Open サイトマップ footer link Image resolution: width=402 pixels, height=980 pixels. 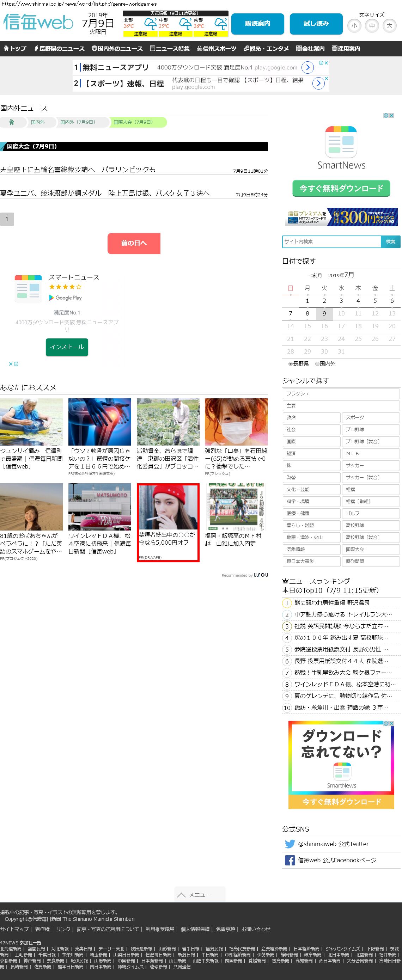click(x=14, y=929)
